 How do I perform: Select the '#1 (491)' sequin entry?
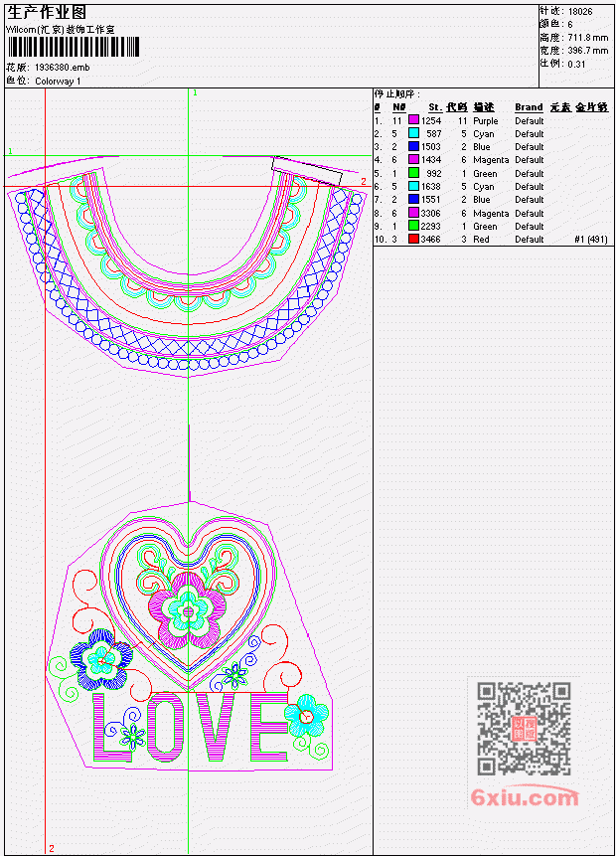pyautogui.click(x=591, y=240)
